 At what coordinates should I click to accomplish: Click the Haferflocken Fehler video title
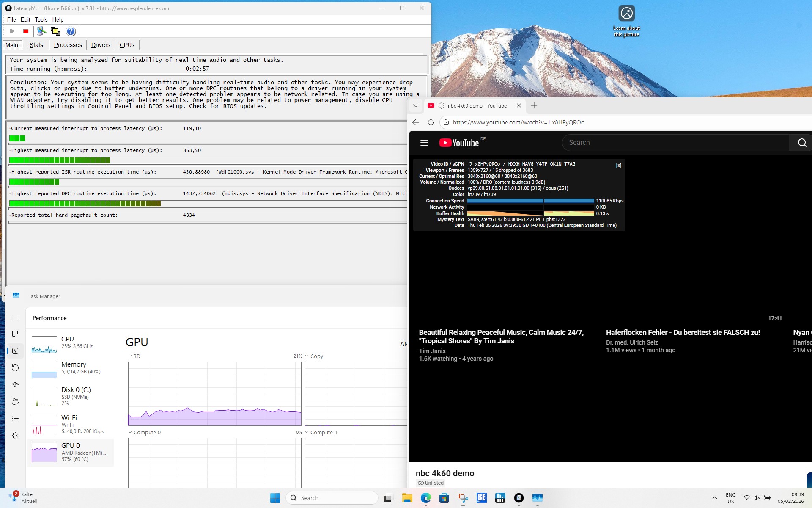[x=683, y=332]
